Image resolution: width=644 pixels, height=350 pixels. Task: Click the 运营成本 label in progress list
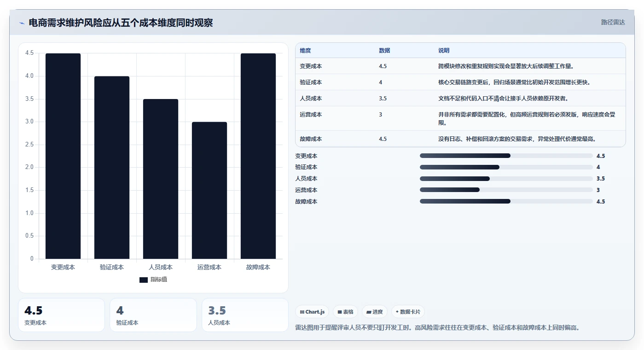tap(306, 190)
